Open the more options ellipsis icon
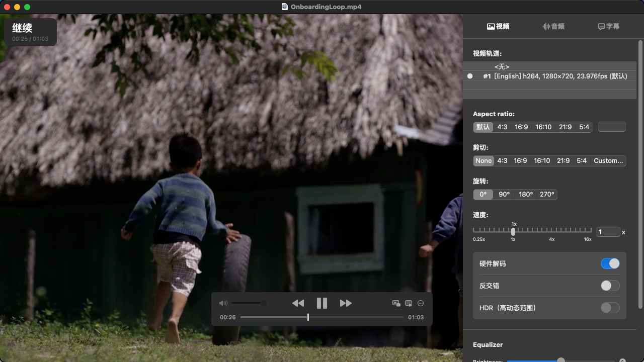Screen dimensions: 644x362 click(x=421, y=303)
